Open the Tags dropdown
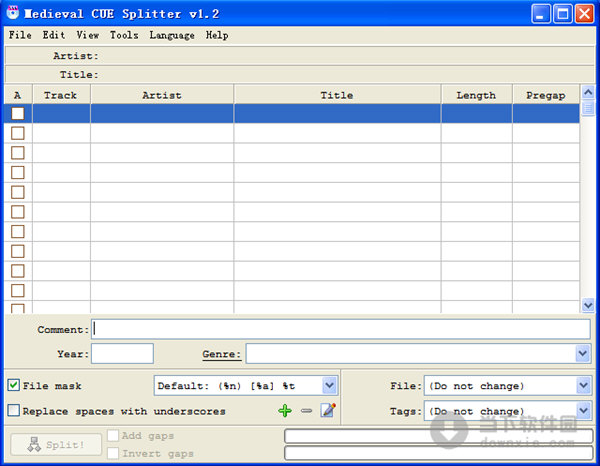The height and width of the screenshot is (466, 600). point(583,411)
